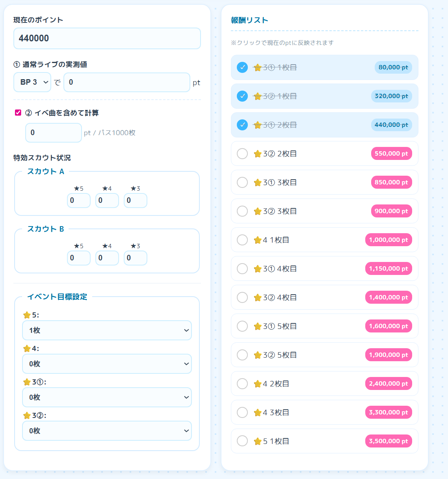Open the 3② goal dropdown
Screen dimensions: 448x479
click(107, 431)
